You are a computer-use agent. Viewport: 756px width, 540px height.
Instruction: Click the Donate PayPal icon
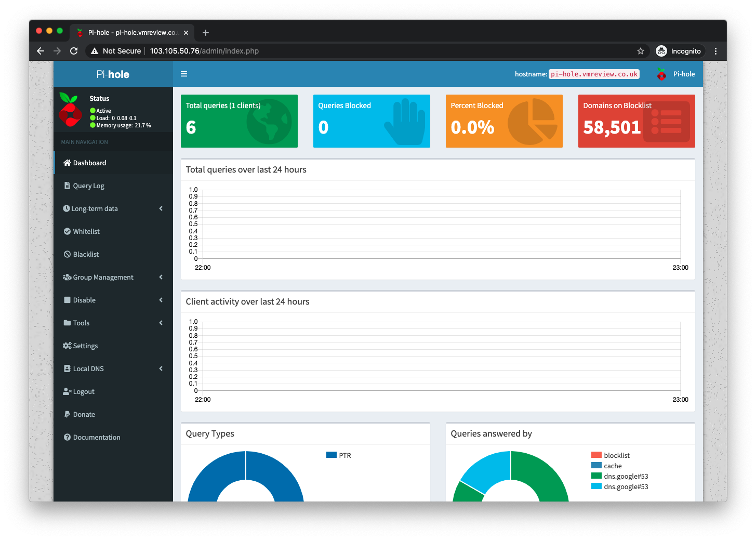67,414
